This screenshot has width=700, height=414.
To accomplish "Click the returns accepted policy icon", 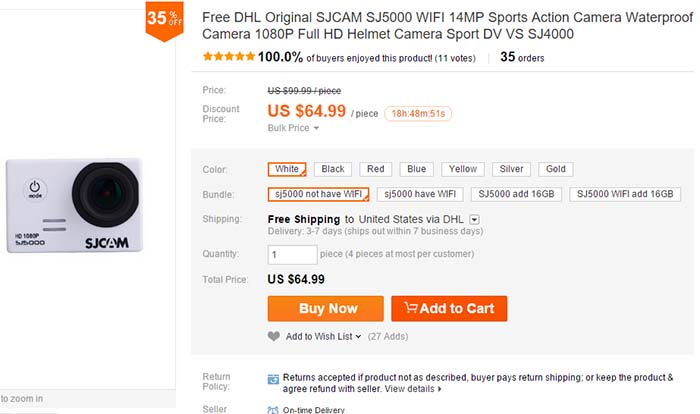I will tap(274, 378).
